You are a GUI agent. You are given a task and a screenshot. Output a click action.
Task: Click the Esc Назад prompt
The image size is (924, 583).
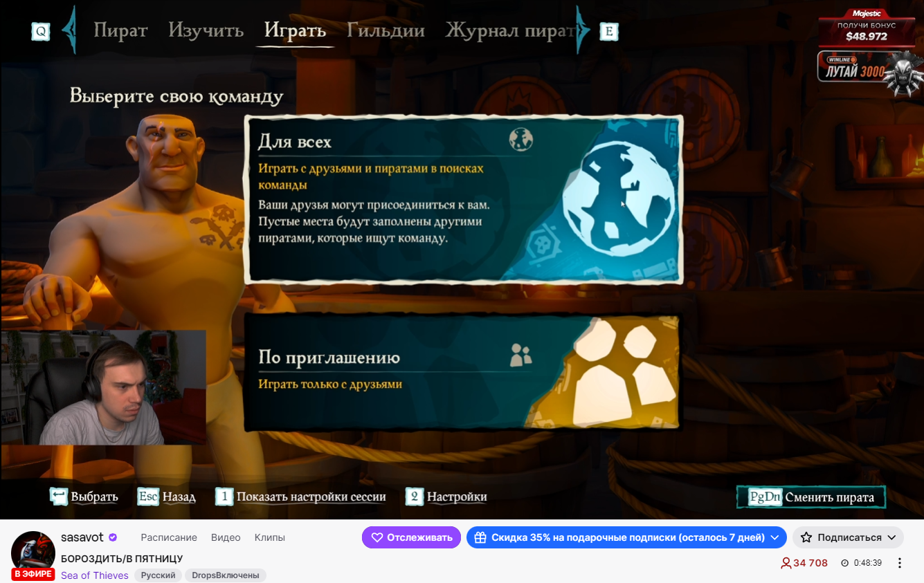pos(166,497)
